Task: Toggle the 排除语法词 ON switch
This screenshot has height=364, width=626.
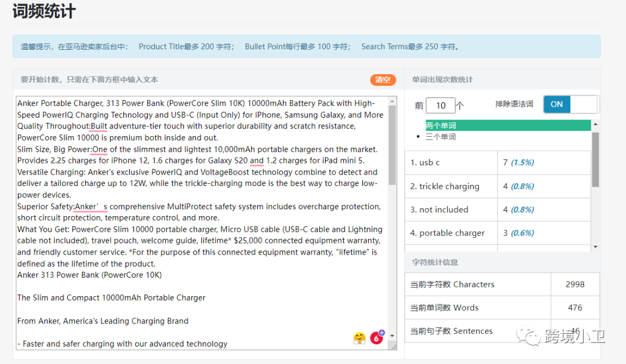Action: [x=570, y=104]
